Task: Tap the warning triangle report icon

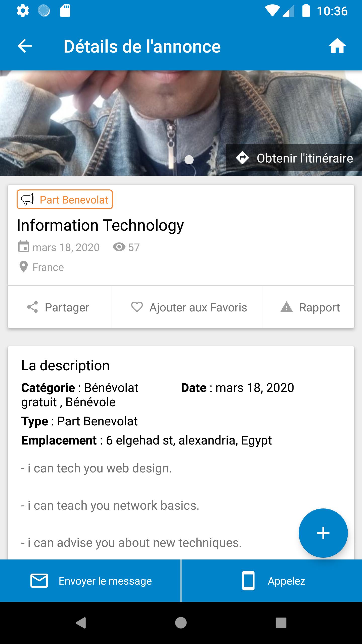Action: [x=287, y=307]
